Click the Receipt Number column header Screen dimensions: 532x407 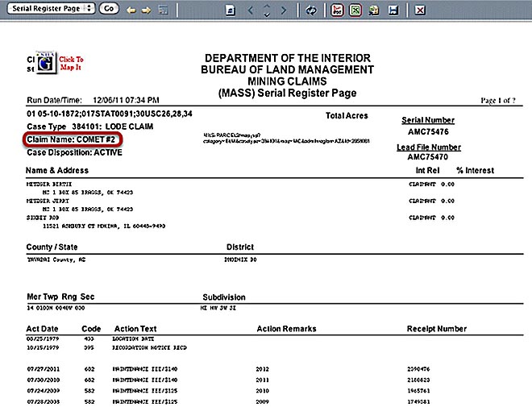click(437, 329)
